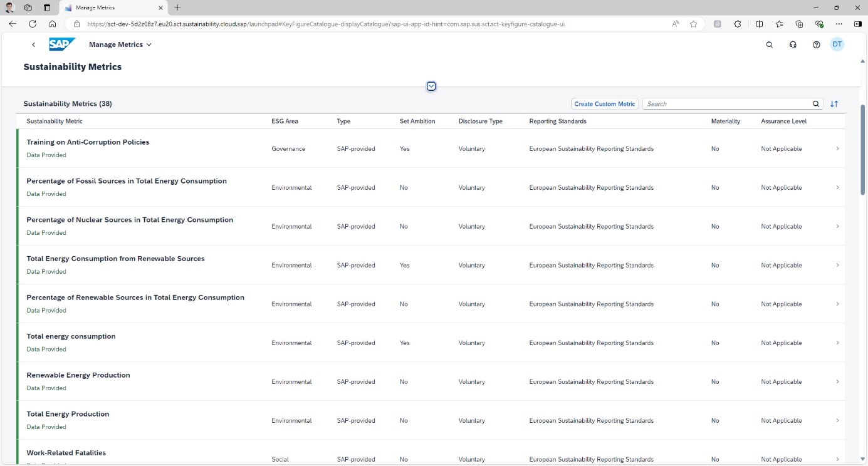This screenshot has height=466, width=868.
Task: Expand the page header with the circled chevron
Action: pos(431,86)
